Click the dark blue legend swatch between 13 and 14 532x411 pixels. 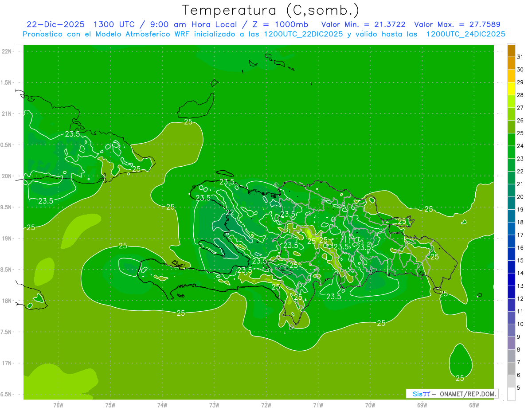(511, 279)
